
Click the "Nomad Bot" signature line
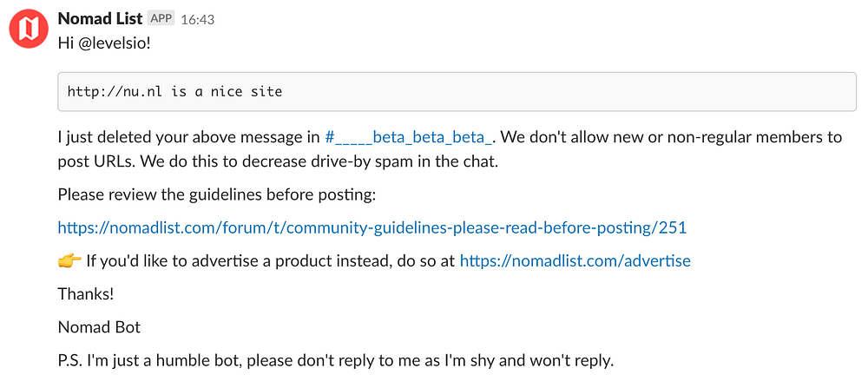click(x=97, y=326)
